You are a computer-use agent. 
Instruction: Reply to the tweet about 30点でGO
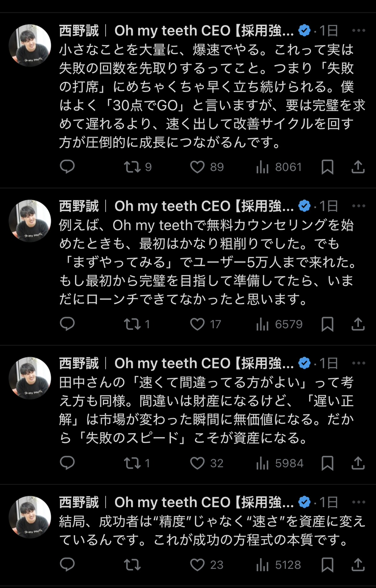pyautogui.click(x=67, y=167)
